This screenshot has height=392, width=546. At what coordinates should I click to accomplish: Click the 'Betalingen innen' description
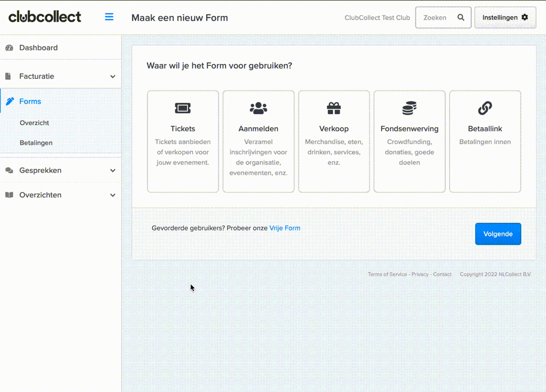coord(485,142)
